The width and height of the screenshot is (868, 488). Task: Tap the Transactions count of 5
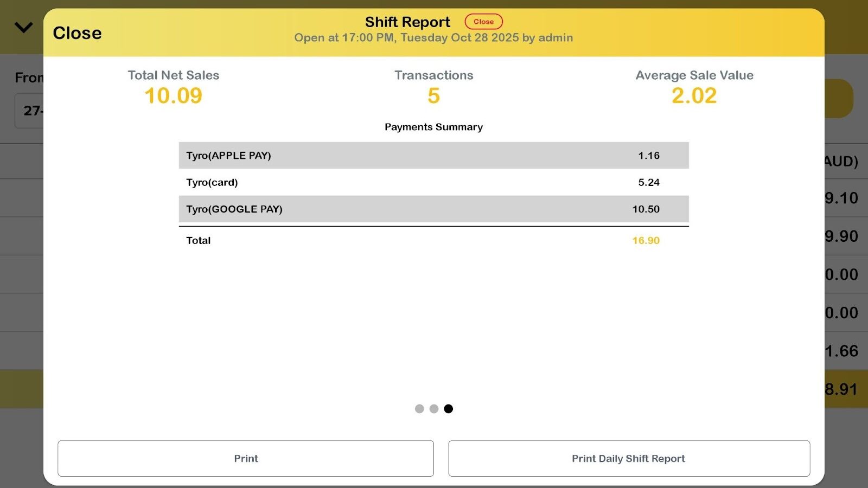click(x=433, y=96)
